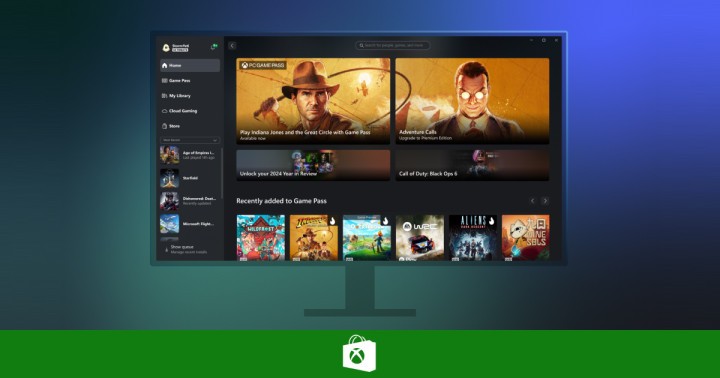Click Show queue at sidebar bottom

pyautogui.click(x=188, y=249)
